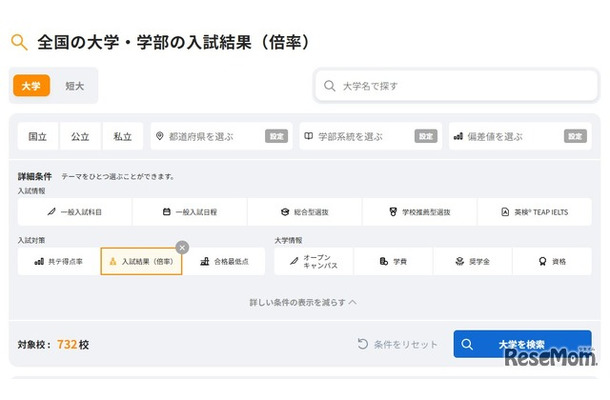Select the 総合型選抜 theme
The height and width of the screenshot is (400, 610).
[305, 212]
